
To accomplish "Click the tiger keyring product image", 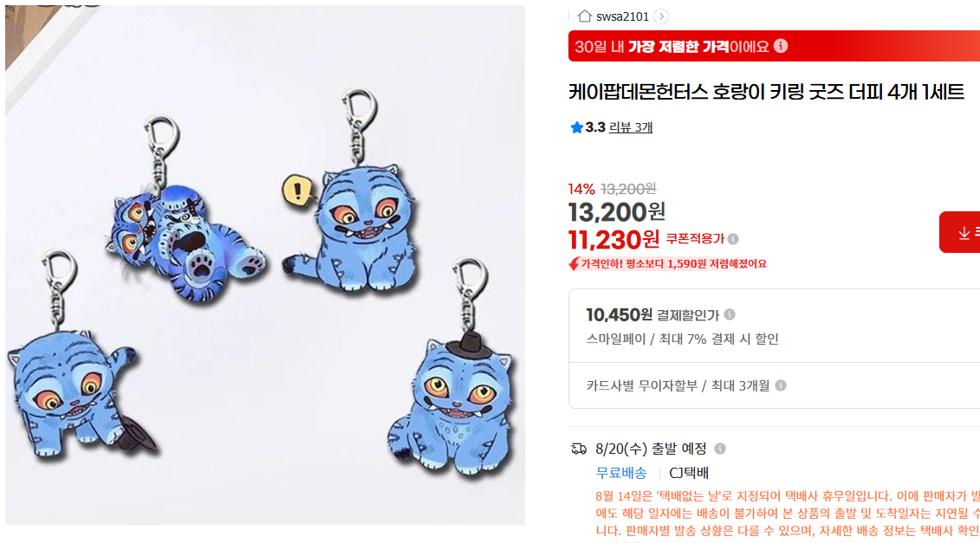I will [x=265, y=265].
